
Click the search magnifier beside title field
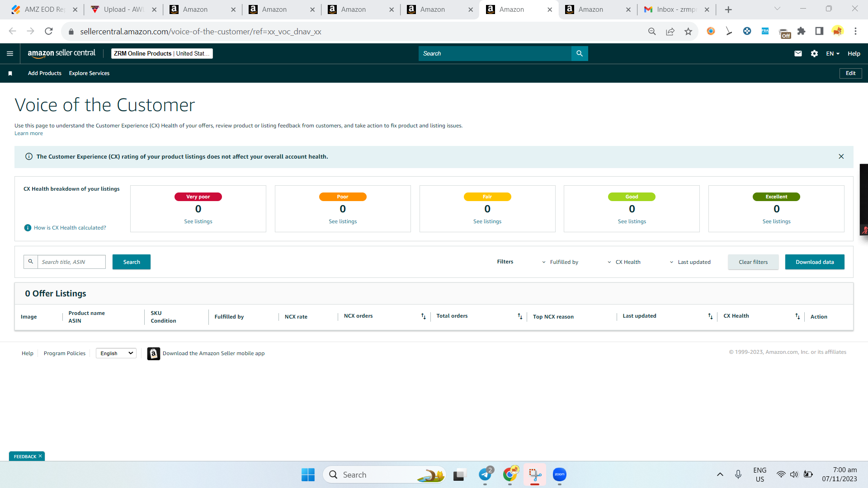[31, 262]
